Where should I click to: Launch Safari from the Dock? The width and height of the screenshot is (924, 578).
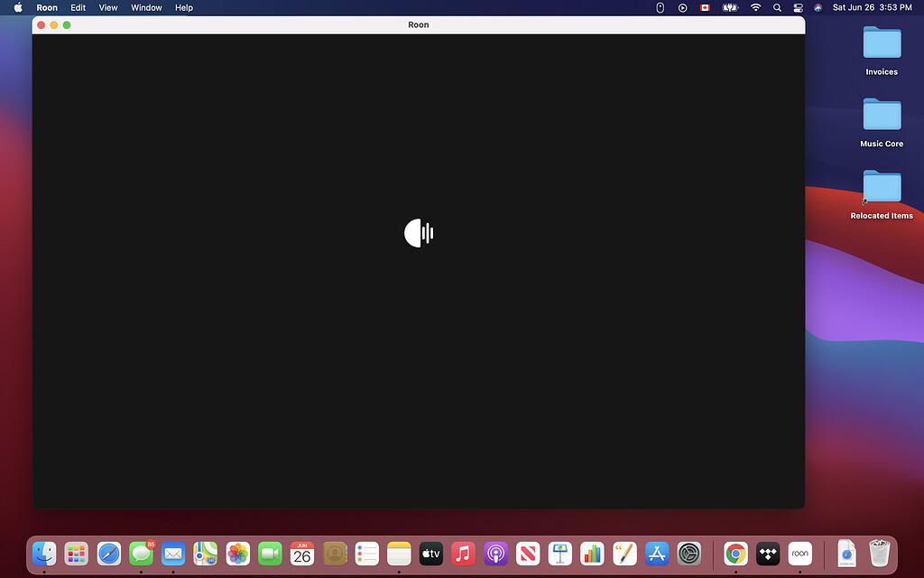108,554
